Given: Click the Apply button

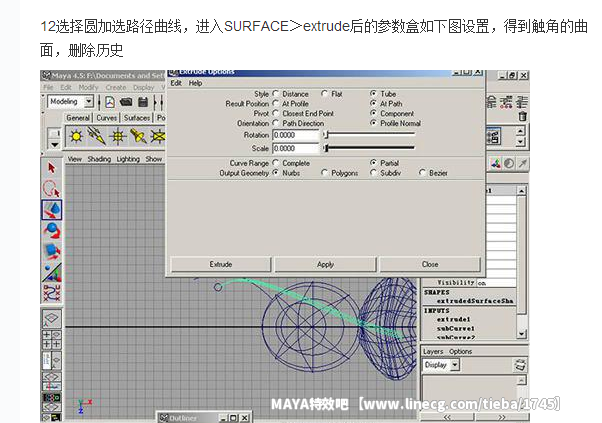Looking at the screenshot, I should click(x=325, y=264).
